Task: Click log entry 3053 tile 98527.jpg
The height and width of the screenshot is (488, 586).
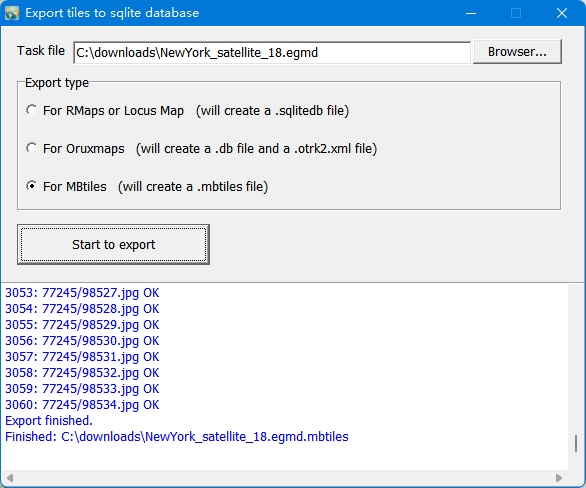Action: 82,293
